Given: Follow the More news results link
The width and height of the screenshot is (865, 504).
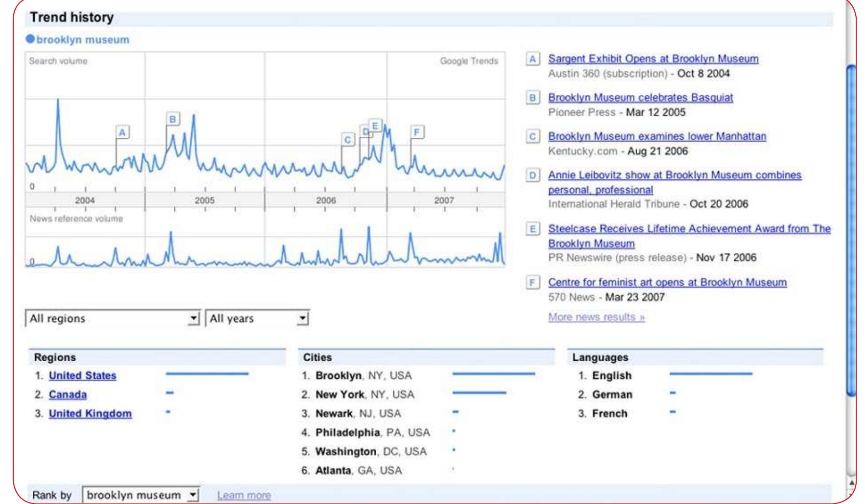Looking at the screenshot, I should [596, 317].
